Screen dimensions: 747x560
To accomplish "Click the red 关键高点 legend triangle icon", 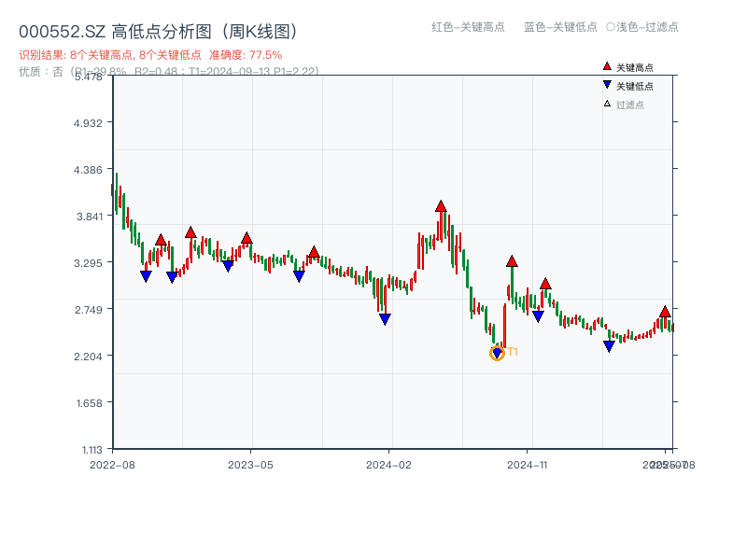I will [607, 67].
